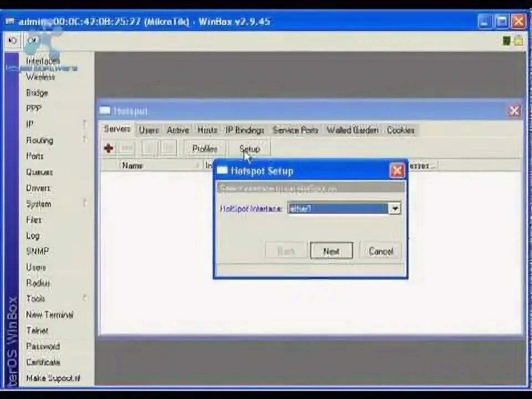Maximize the WinBox main window

(502, 22)
